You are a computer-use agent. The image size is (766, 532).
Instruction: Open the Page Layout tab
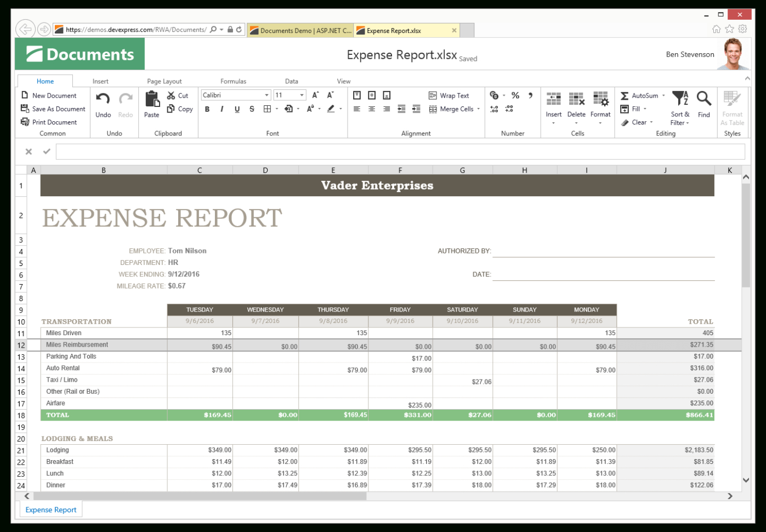164,81
